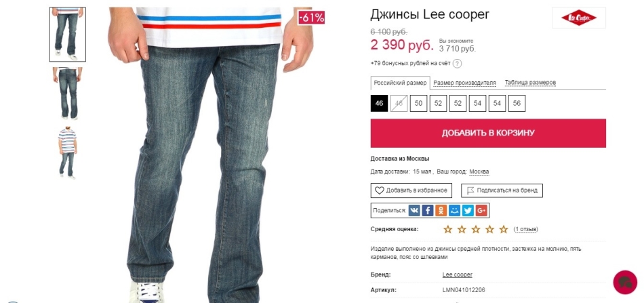Screen dimensions: 644x303
Task: Open the chat bubble widget
Action: (625, 282)
